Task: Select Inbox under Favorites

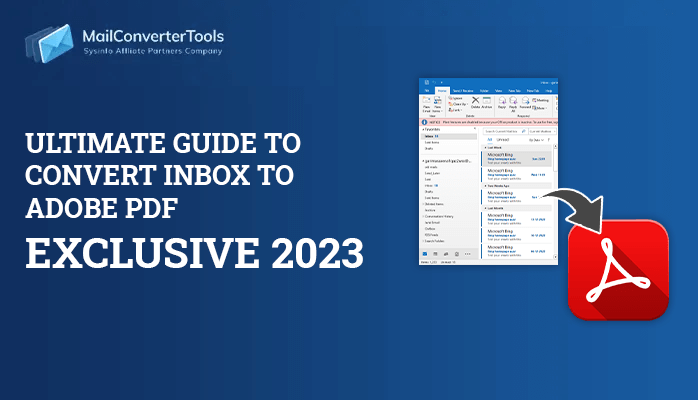Action: pyautogui.click(x=449, y=136)
